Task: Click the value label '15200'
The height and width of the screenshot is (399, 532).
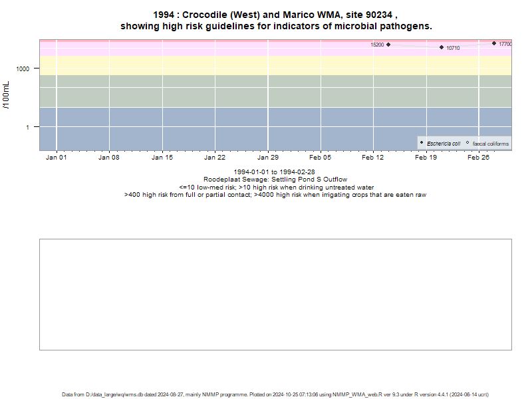Action: point(377,45)
